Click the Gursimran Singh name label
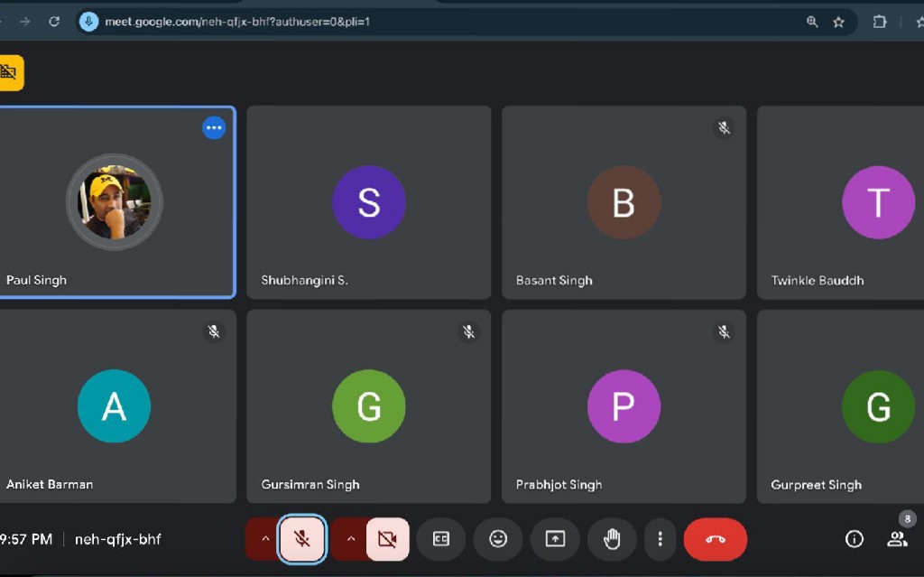Viewport: 924px width, 577px height. pyautogui.click(x=310, y=484)
